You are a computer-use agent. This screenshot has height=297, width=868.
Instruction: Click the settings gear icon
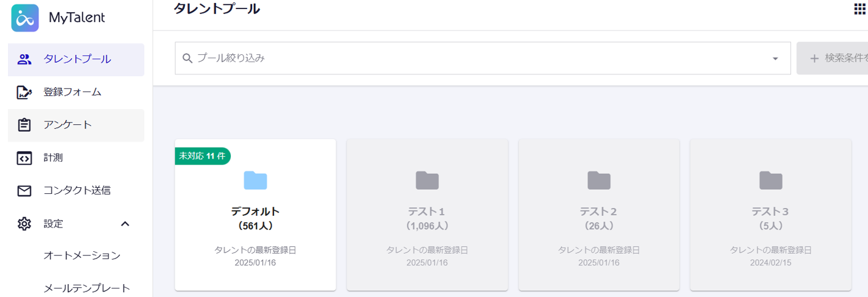point(24,224)
